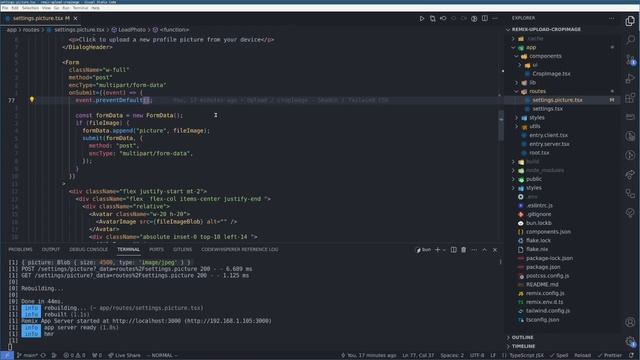Click UTF-8 encoding indicator
The image size is (640, 360).
coord(477,356)
